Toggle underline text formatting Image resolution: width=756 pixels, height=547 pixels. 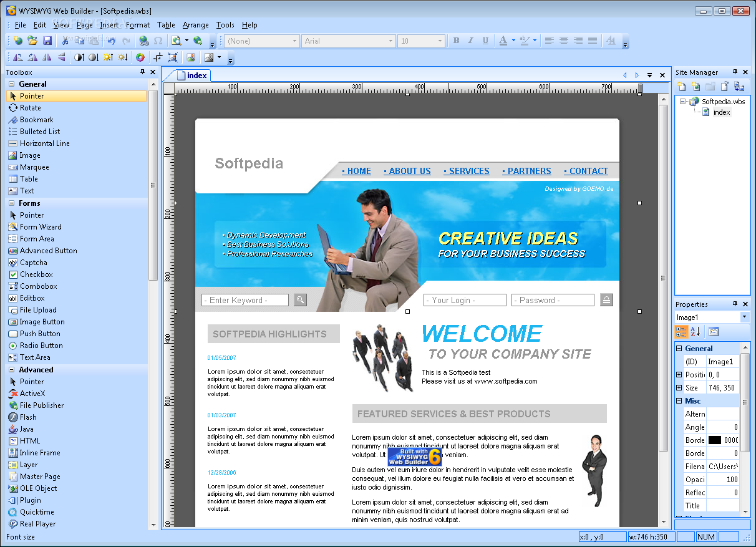[x=486, y=41]
